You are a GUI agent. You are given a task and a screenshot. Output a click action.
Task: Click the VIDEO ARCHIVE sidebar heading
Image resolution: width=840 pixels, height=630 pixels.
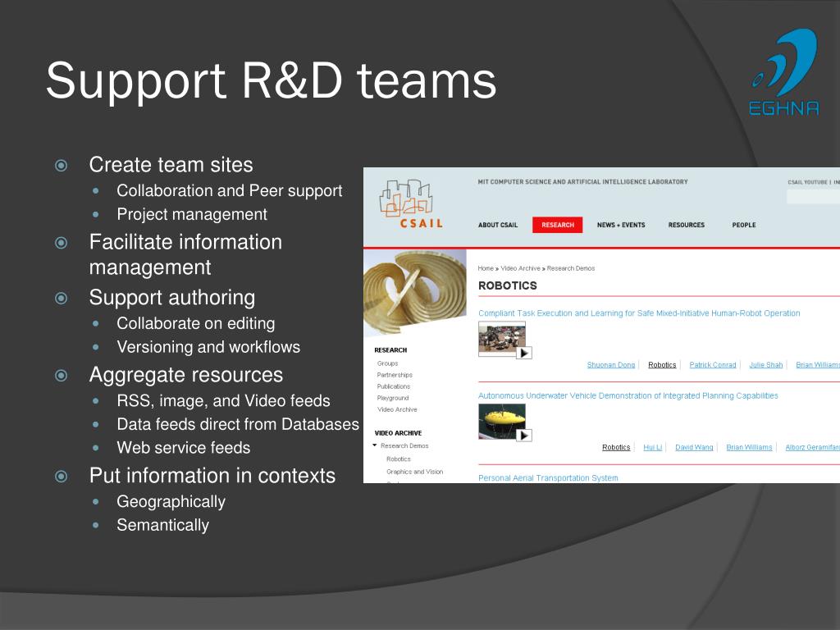pos(398,433)
